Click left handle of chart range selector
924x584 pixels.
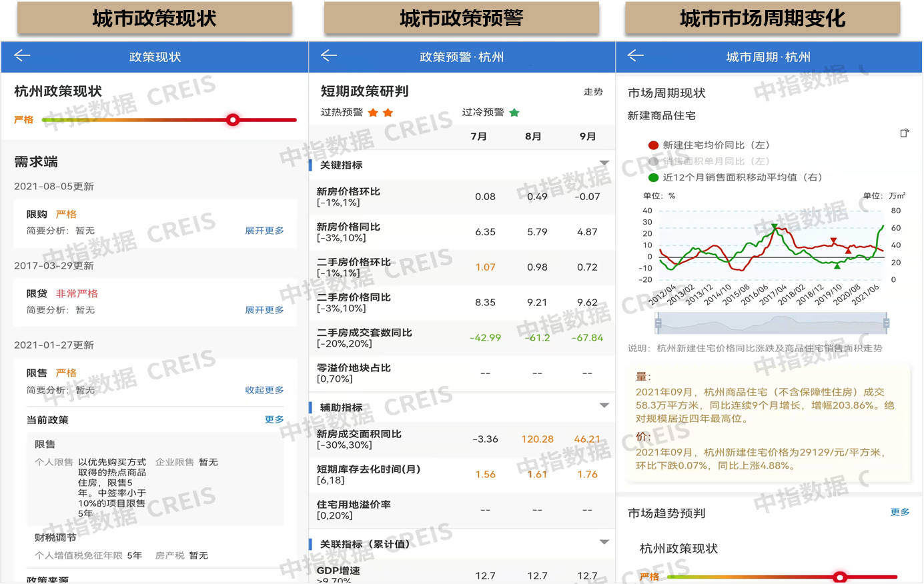[658, 324]
